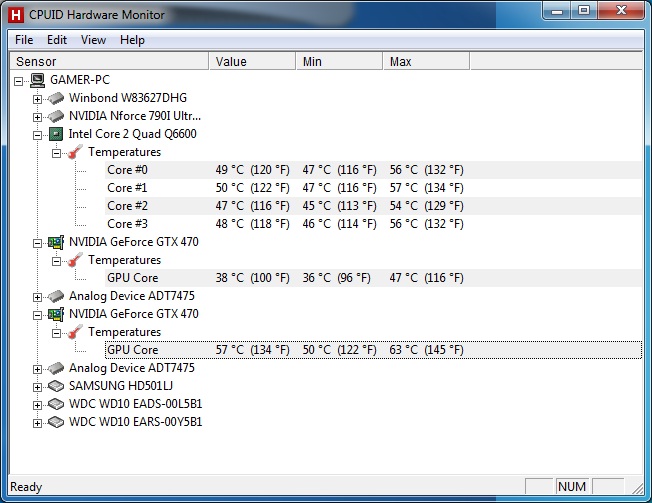Collapse Temperatures under Intel Core 2 Quad
Image resolution: width=652 pixels, height=503 pixels.
[57, 153]
